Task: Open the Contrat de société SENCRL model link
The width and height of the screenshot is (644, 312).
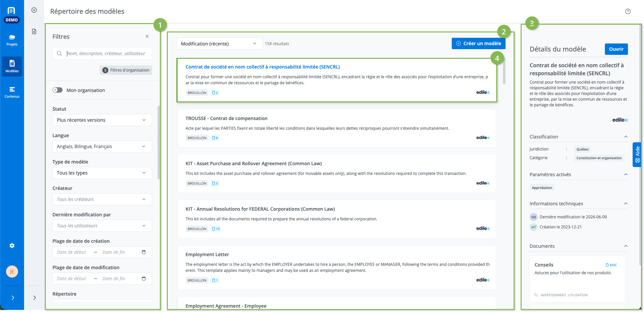Action: click(x=262, y=67)
